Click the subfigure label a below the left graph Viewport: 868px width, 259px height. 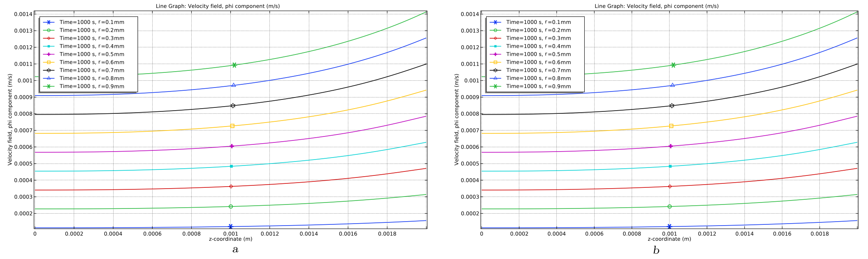235,250
